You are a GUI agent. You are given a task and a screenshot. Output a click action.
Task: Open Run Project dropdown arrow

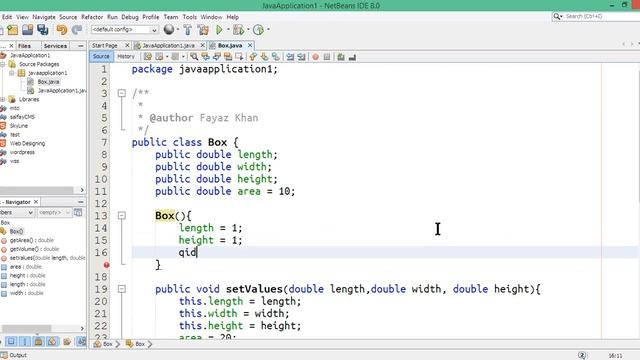[228, 29]
